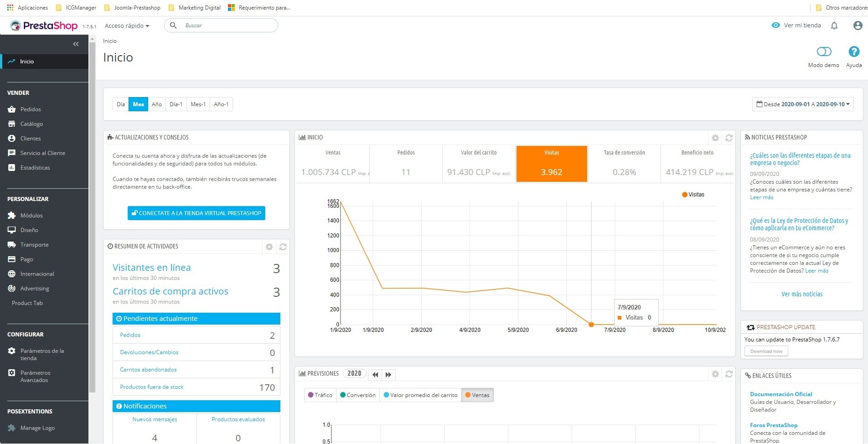Image resolution: width=868 pixels, height=444 pixels.
Task: Toggle the Modo demo switch
Action: [x=824, y=52]
